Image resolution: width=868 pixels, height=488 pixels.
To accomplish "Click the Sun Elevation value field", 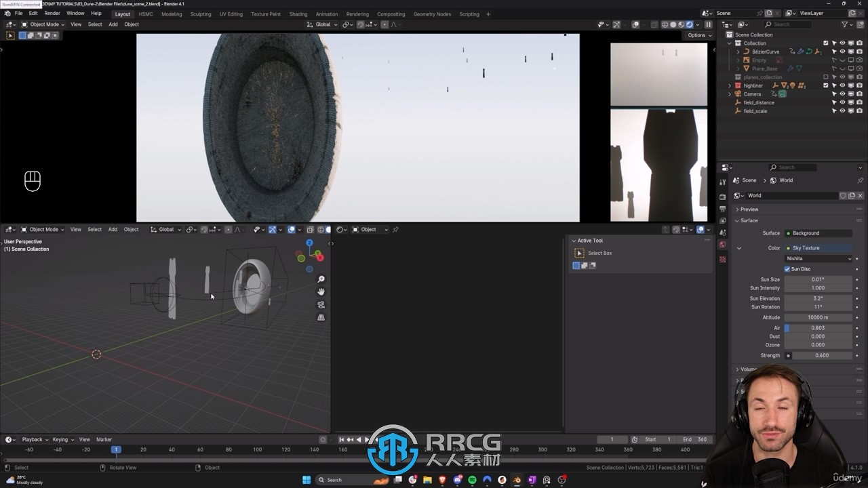I will 818,298.
